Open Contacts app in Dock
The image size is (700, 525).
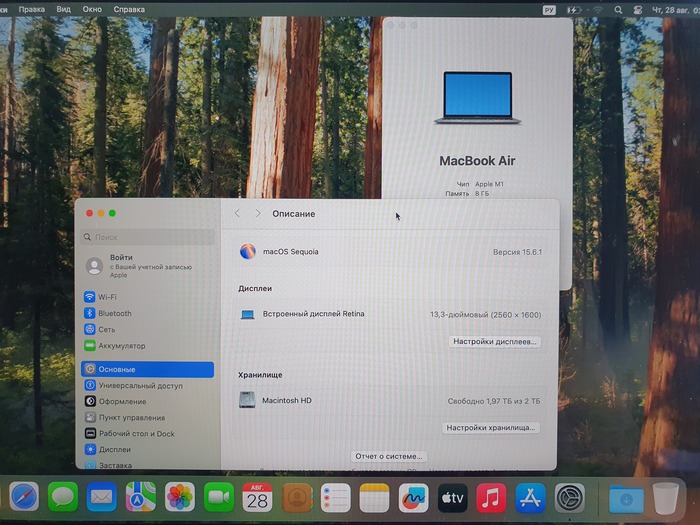[x=297, y=497]
